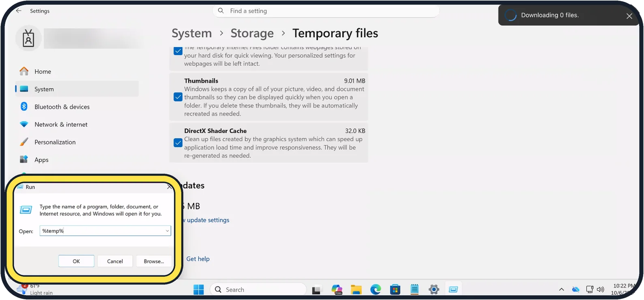Click the Settings back arrow
644x300 pixels.
point(19,11)
